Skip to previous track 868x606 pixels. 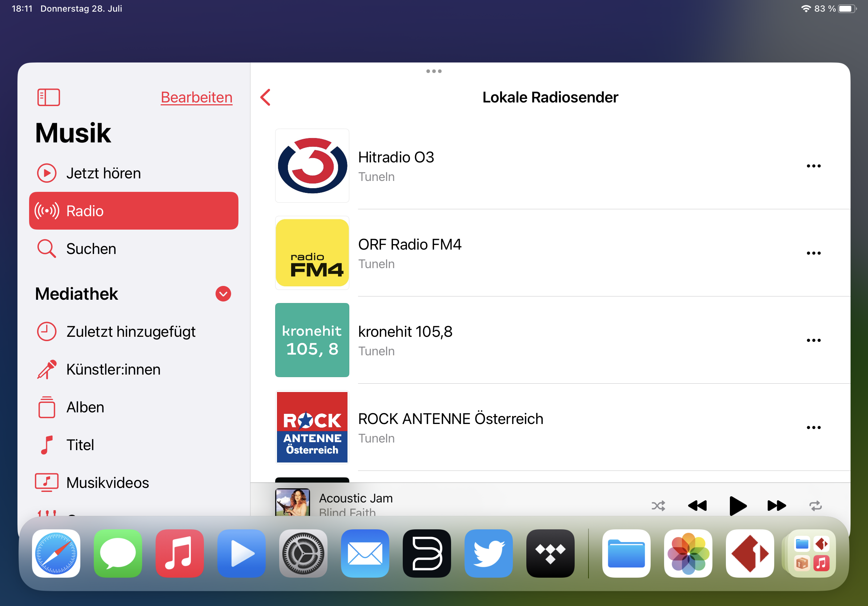point(697,505)
